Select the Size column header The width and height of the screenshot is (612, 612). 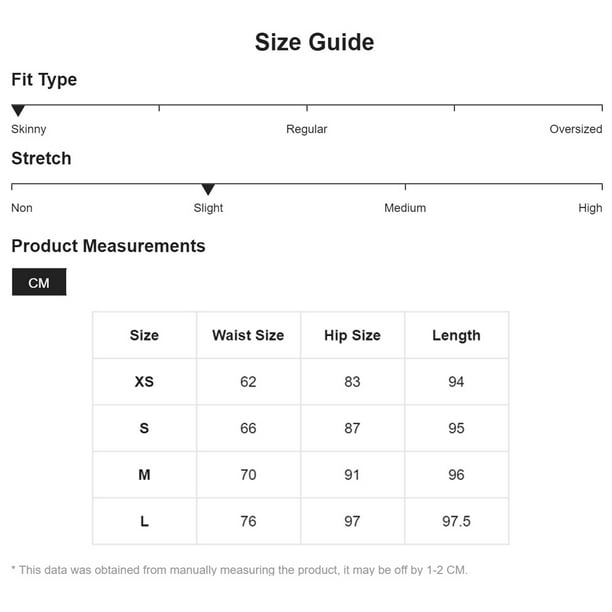tap(144, 335)
